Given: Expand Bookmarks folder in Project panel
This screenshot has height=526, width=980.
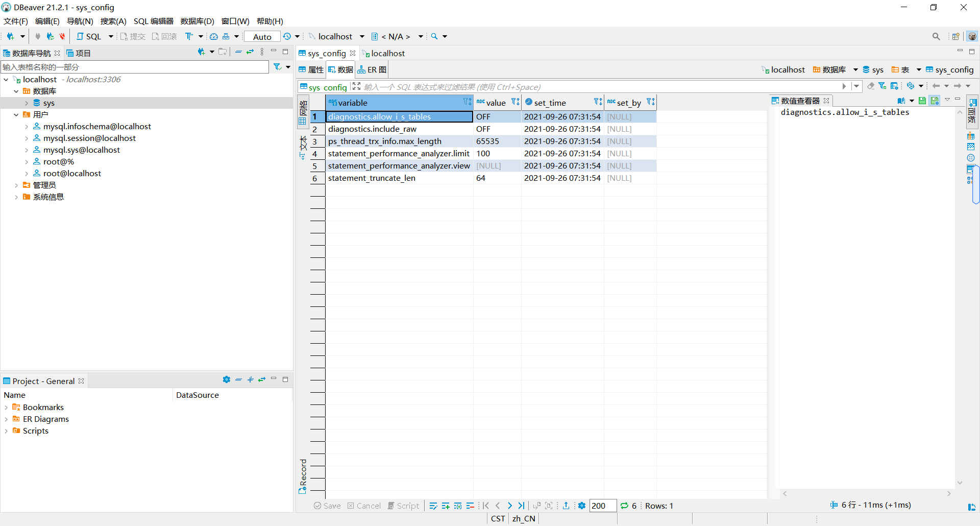Looking at the screenshot, I should [6, 408].
